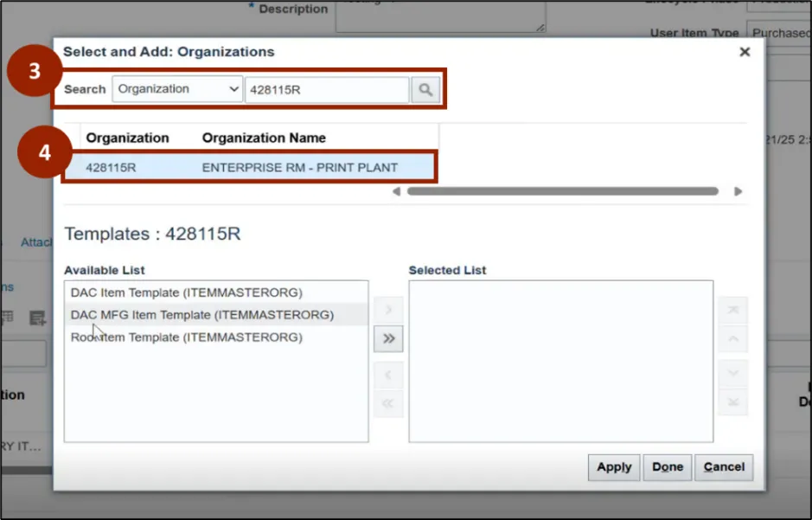Close the Select and Add dialog
Screen dimensions: 812x520
tap(744, 52)
